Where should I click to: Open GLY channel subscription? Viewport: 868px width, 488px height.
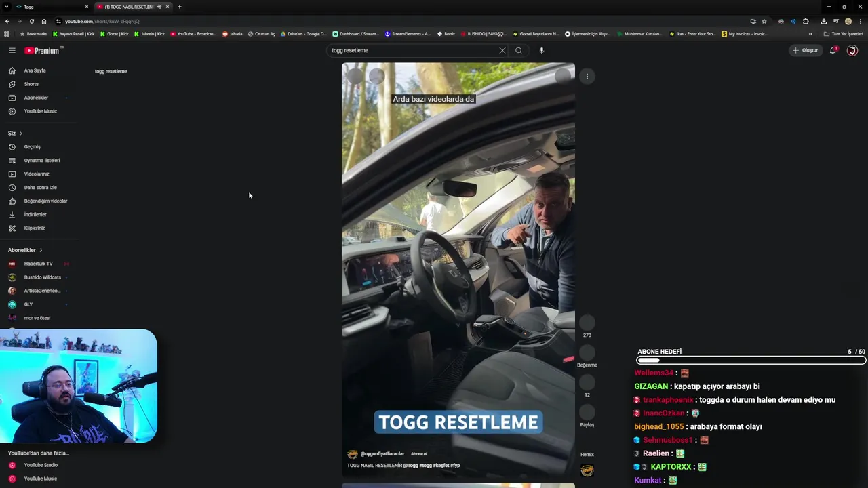[x=28, y=304]
